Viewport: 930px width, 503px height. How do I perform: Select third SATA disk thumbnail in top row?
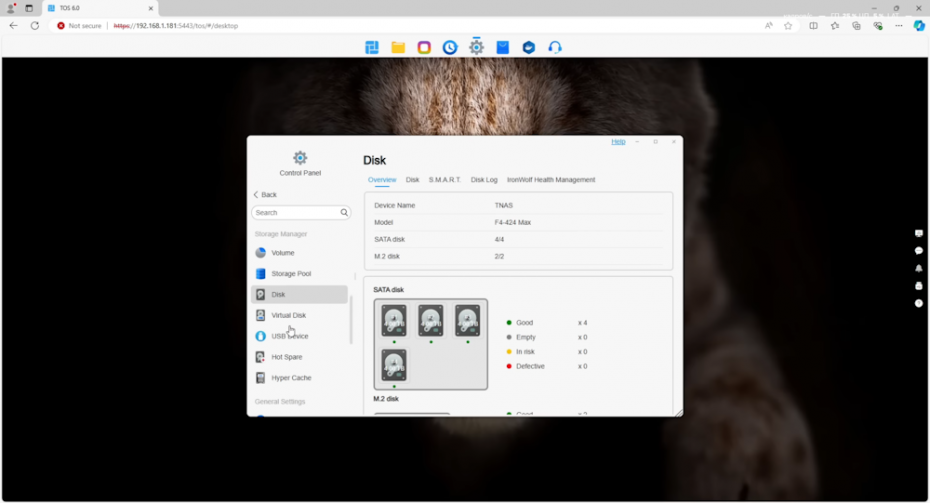467,320
